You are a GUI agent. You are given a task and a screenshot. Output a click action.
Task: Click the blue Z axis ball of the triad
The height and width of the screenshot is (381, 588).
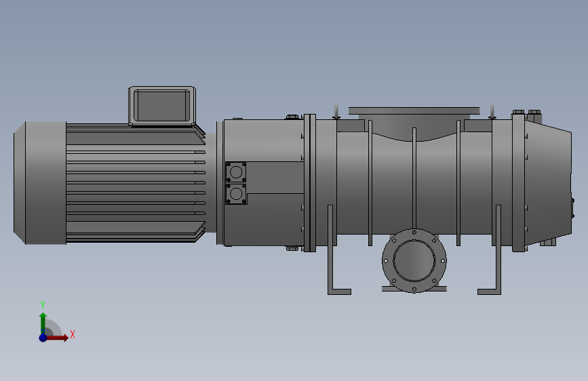[x=43, y=338]
